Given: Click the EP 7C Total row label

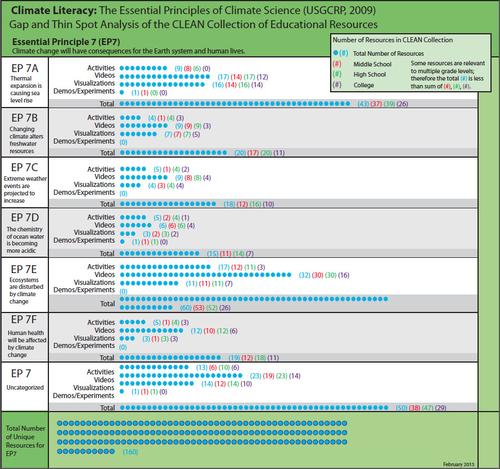Looking at the screenshot, I should [108, 204].
